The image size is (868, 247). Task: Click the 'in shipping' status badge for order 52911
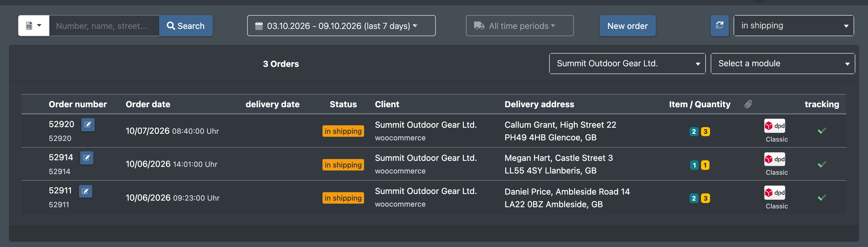[343, 198]
